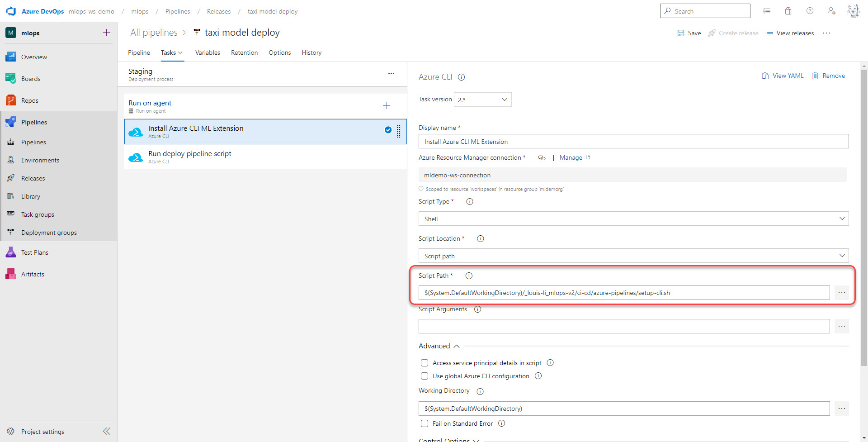Click the Save button
The height and width of the screenshot is (442, 868).
[x=689, y=33]
